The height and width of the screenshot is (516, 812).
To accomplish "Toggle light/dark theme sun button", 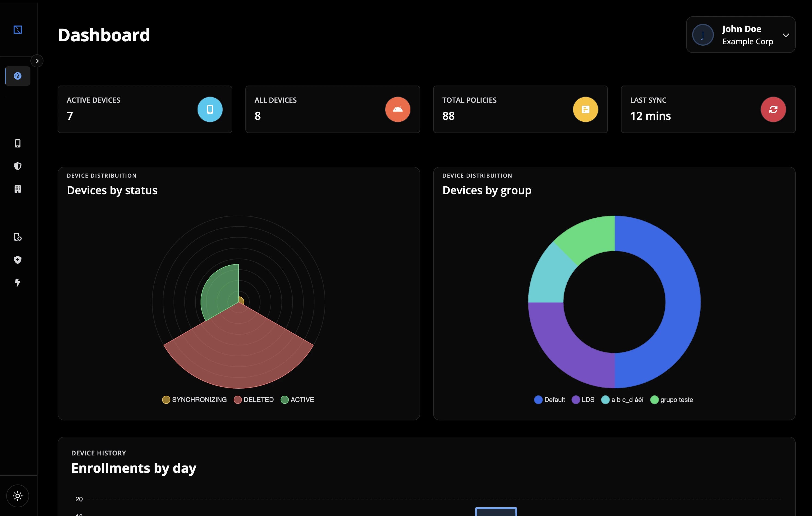I will (18, 496).
